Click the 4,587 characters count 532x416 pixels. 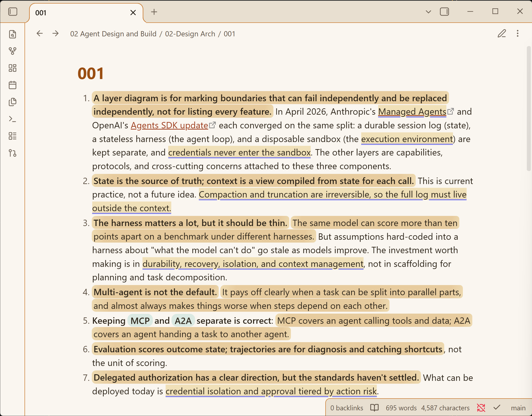click(x=445, y=408)
